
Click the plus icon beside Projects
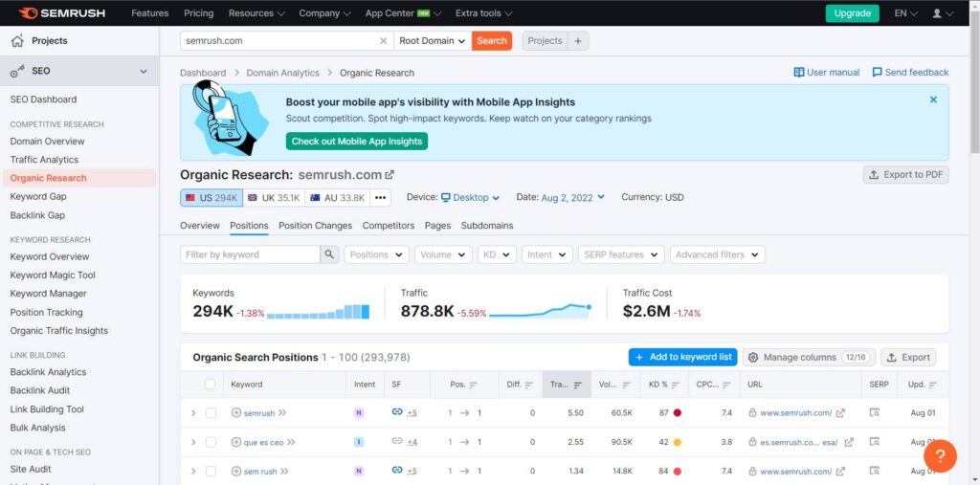coord(577,40)
